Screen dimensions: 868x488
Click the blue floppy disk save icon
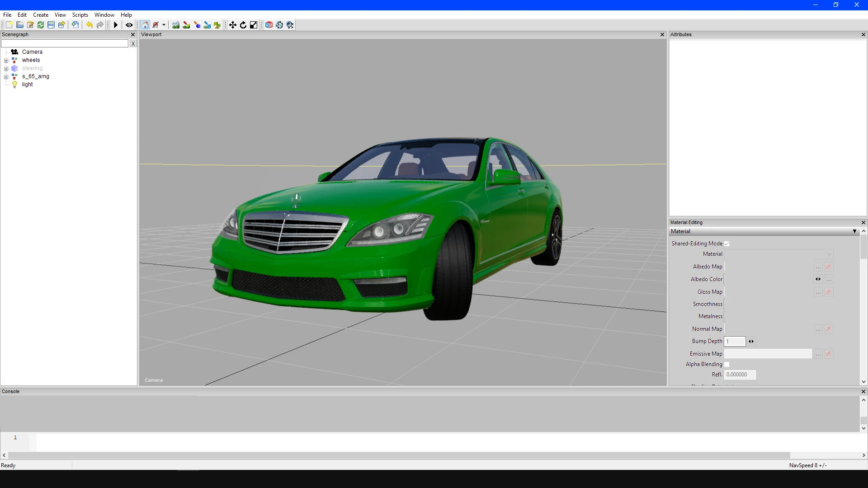tap(51, 25)
